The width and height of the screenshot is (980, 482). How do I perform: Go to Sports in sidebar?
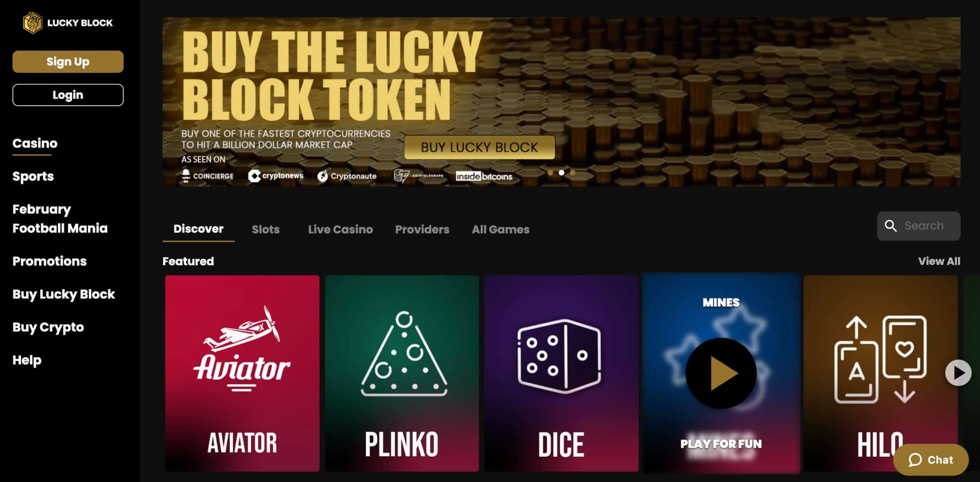(x=33, y=177)
